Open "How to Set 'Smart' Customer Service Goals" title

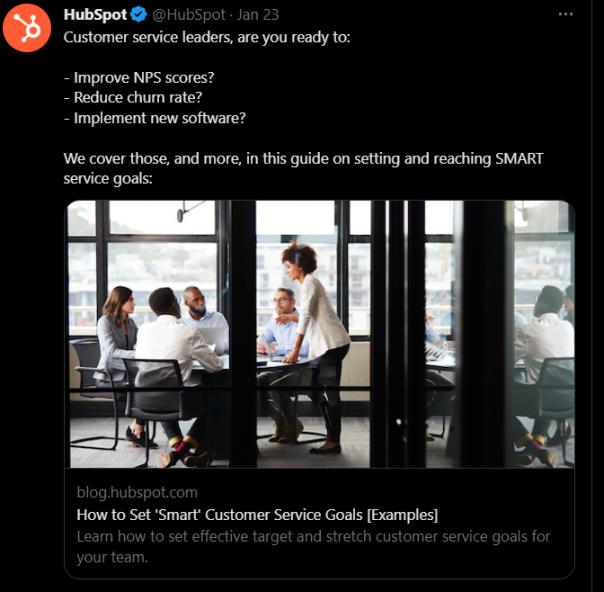(257, 515)
